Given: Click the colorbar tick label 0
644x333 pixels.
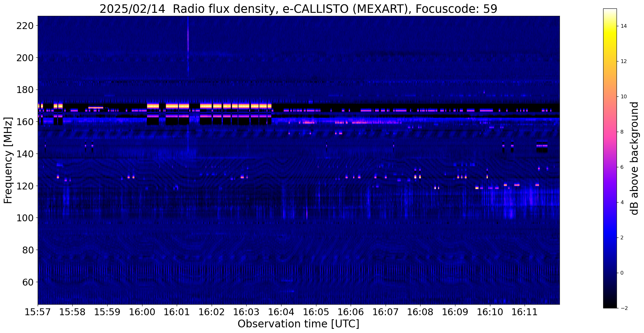Looking at the screenshot, I should (622, 273).
